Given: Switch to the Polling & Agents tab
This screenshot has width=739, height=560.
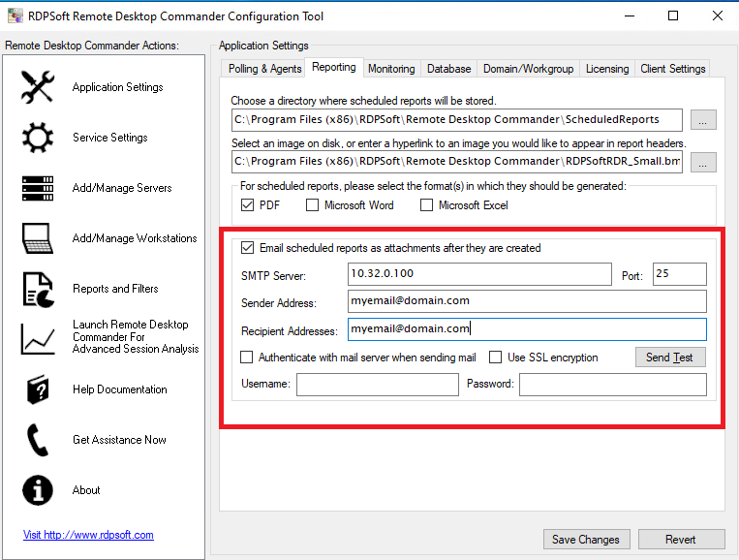Looking at the screenshot, I should (x=264, y=69).
